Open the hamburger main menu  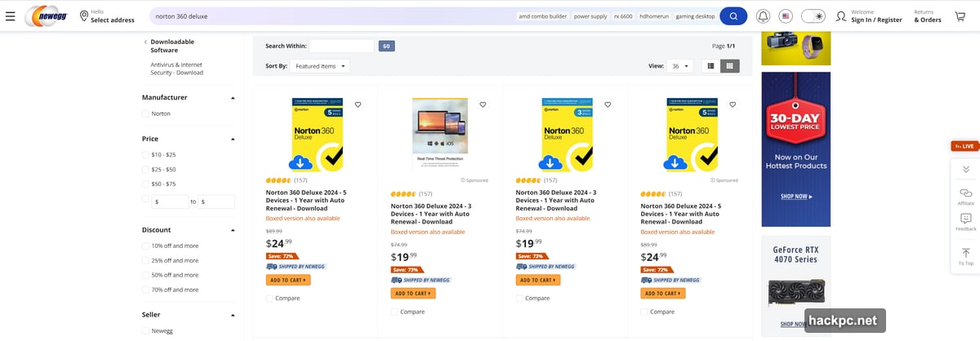pyautogui.click(x=10, y=16)
